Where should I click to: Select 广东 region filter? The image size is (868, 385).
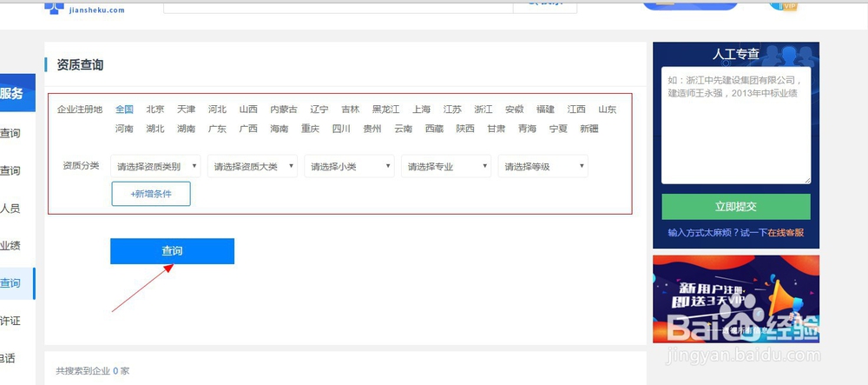pyautogui.click(x=218, y=129)
